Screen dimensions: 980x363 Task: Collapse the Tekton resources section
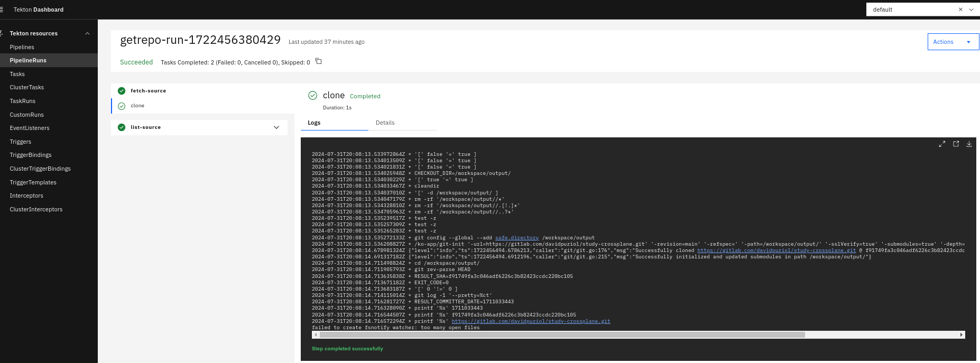point(87,33)
